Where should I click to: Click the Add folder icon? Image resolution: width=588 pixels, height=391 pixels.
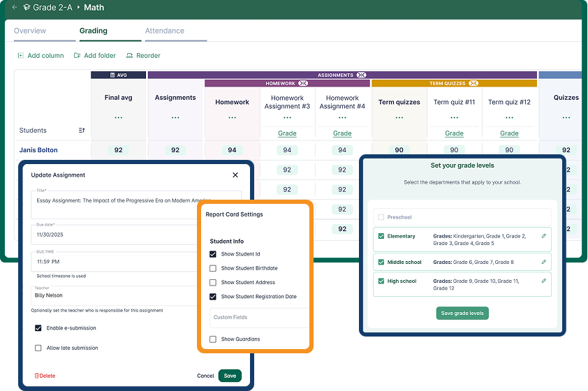click(x=77, y=56)
